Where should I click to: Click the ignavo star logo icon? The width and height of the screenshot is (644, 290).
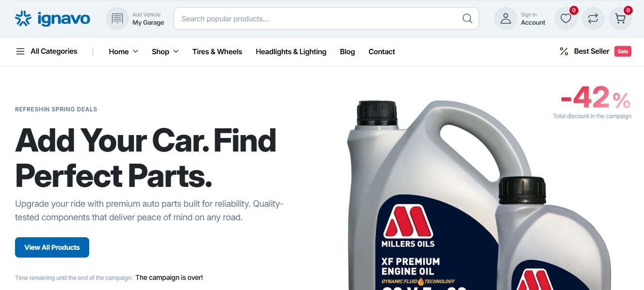point(23,18)
